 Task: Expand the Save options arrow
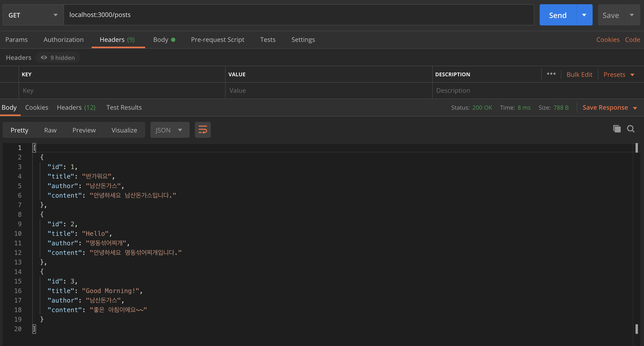point(632,15)
